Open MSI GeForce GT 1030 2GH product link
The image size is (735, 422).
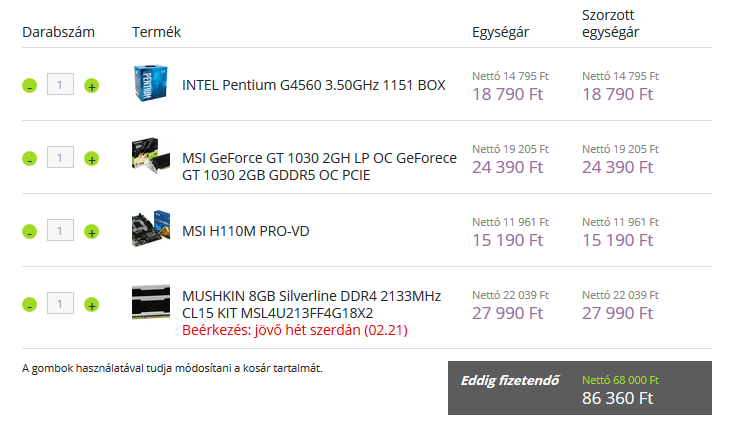pos(319,166)
